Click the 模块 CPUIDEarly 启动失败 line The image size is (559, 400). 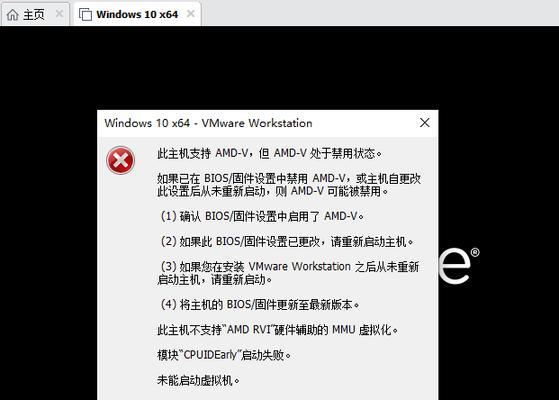coord(224,355)
